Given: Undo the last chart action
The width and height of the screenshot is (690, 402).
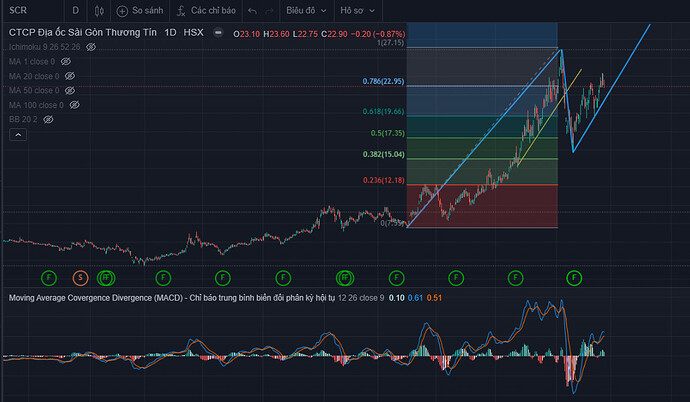Looking at the screenshot, I should pos(252,11).
